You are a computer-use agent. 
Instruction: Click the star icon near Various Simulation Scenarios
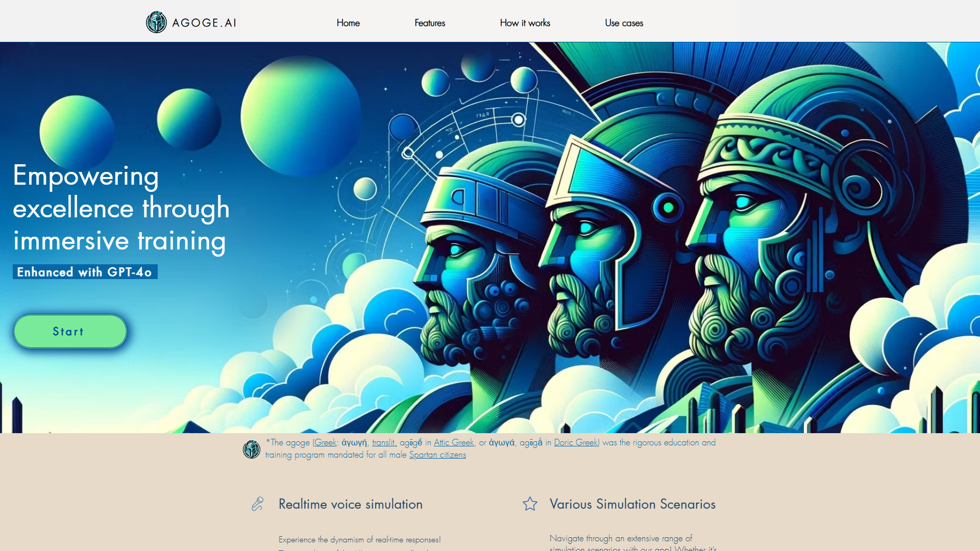(530, 504)
